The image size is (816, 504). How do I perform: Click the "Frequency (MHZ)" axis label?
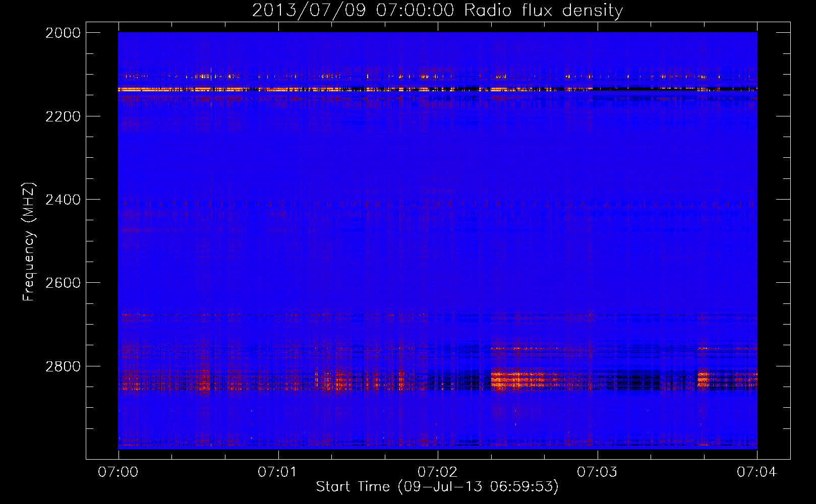coord(29,242)
